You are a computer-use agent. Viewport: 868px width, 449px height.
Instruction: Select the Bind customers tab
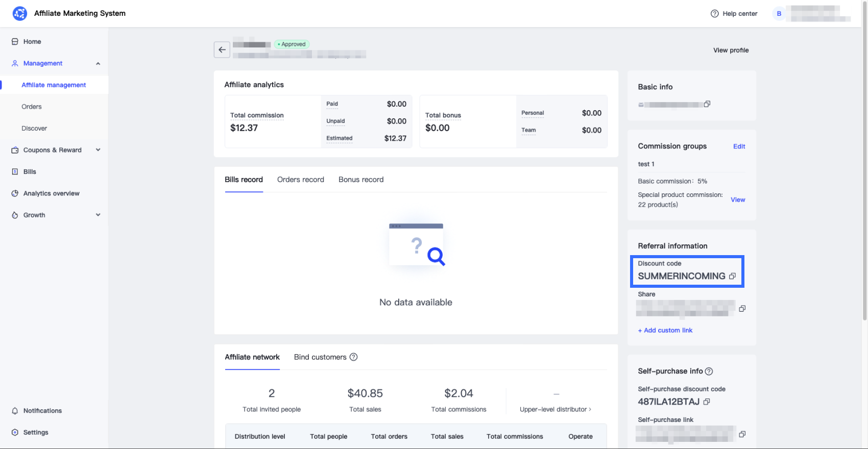[x=320, y=357]
